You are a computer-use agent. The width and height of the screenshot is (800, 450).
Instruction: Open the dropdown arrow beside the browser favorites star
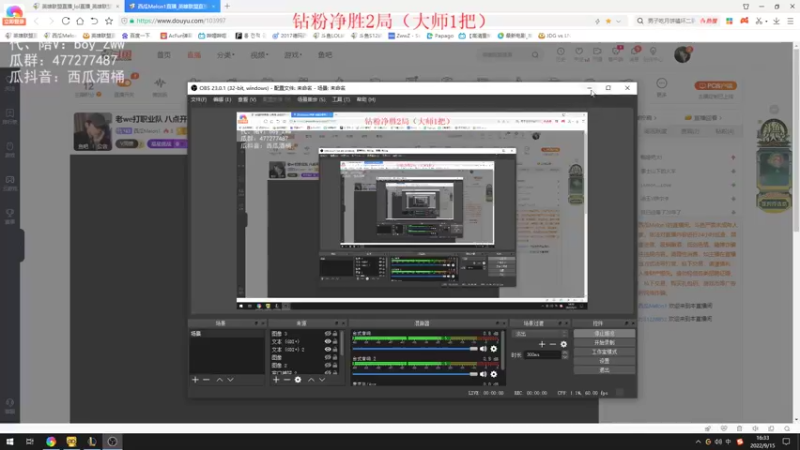(618, 21)
